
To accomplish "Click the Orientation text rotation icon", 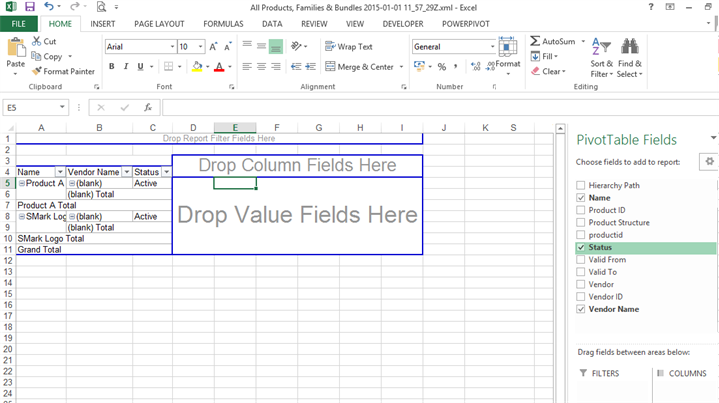I will 297,46.
